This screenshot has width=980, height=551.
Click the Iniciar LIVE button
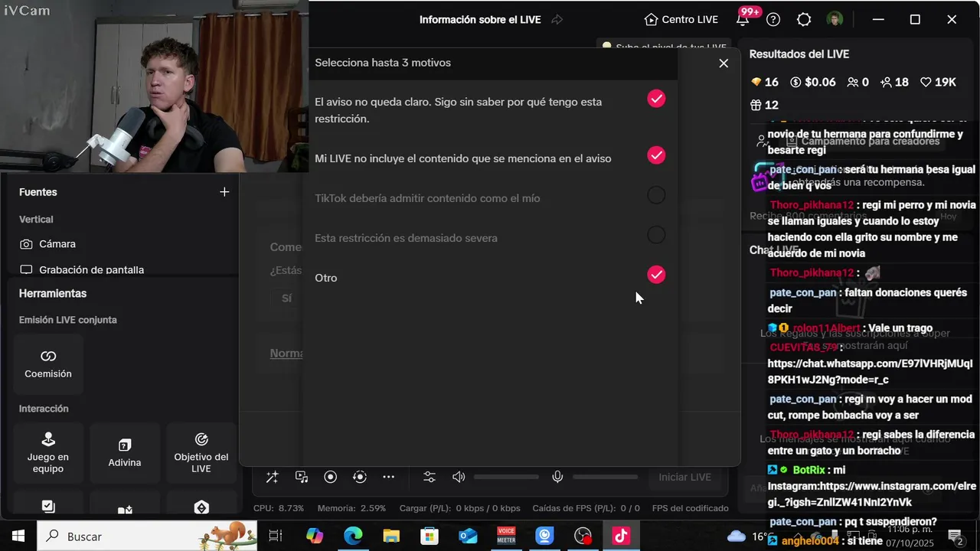[685, 477]
